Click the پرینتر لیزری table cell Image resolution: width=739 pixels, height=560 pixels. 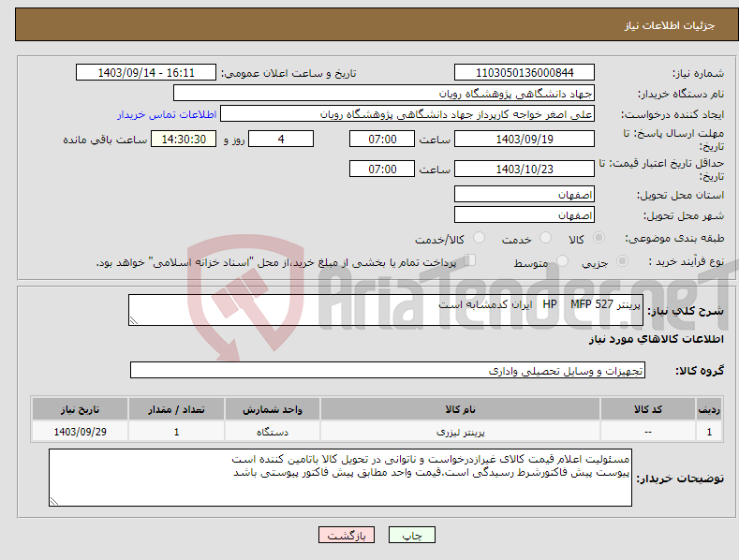(x=461, y=432)
